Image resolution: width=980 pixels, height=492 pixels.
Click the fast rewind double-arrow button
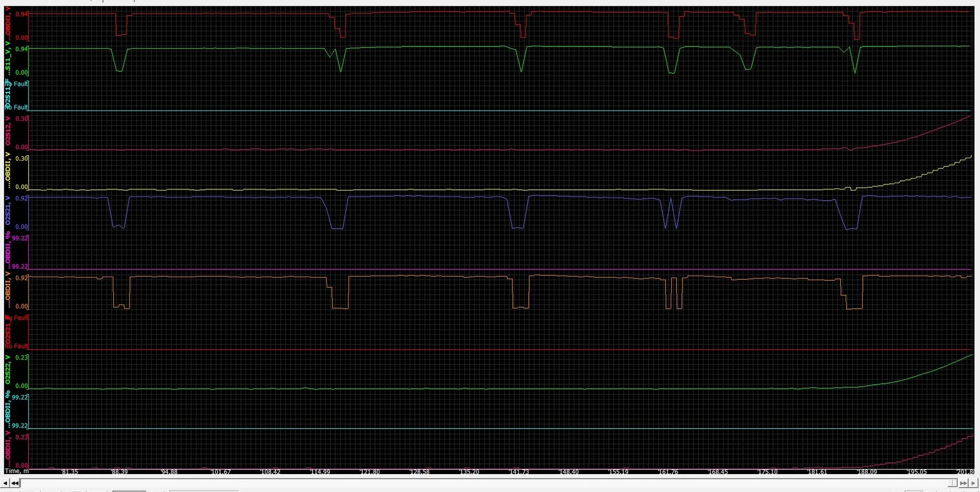tap(15, 483)
